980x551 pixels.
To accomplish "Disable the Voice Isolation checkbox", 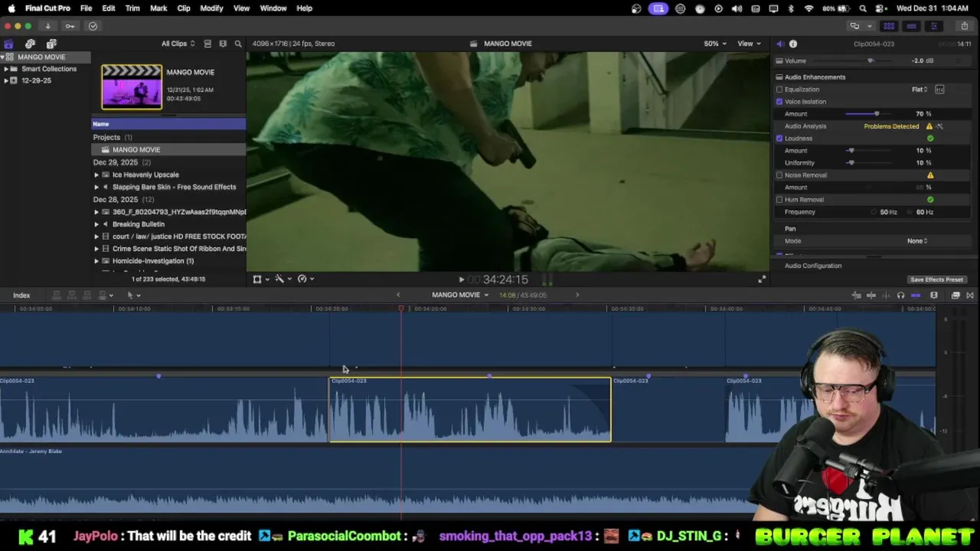I will (779, 102).
